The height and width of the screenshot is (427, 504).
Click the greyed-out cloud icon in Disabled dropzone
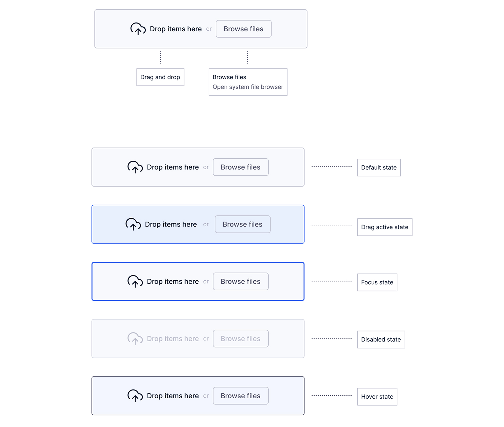[x=135, y=339]
